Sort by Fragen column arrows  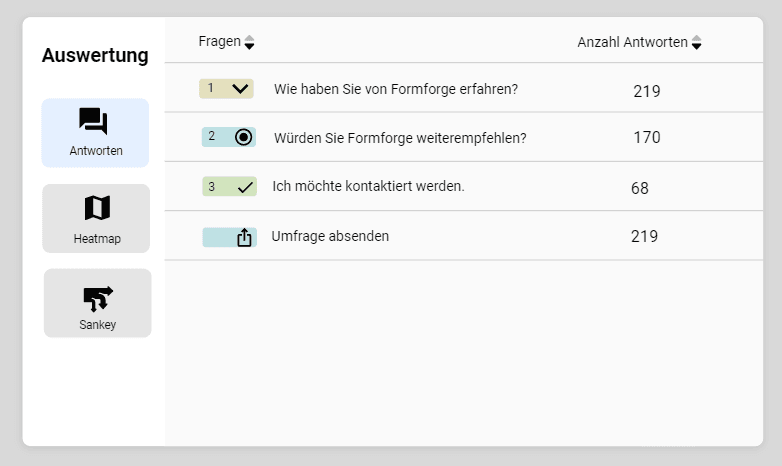249,42
